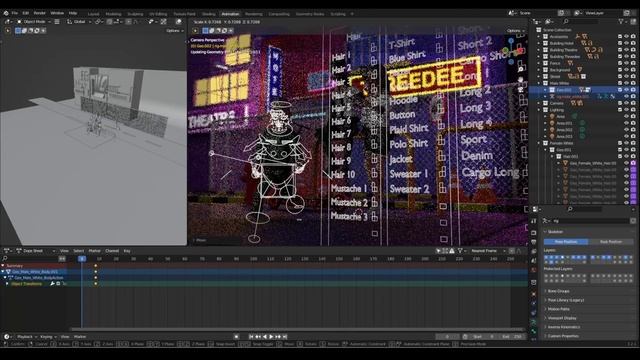Open the Dope Sheet mode dropdown

[x=35, y=251]
